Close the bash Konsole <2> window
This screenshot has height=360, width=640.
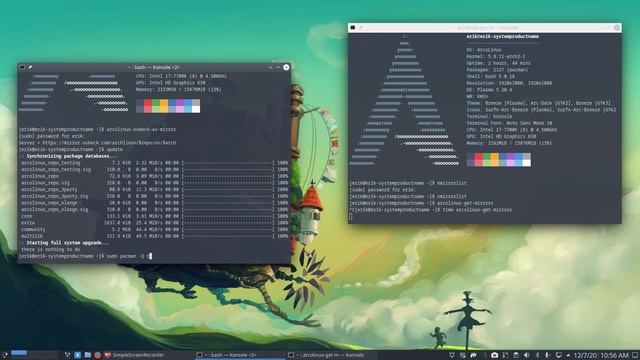286,67
